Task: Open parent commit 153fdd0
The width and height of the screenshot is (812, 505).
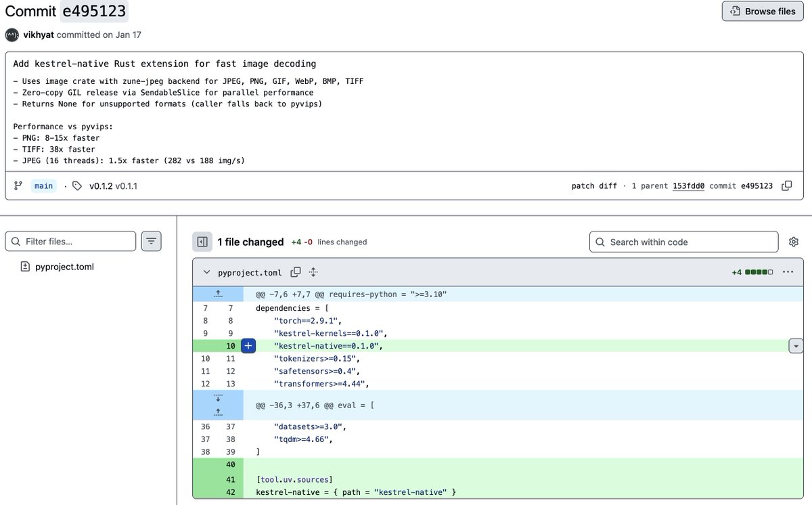Action: (x=689, y=185)
